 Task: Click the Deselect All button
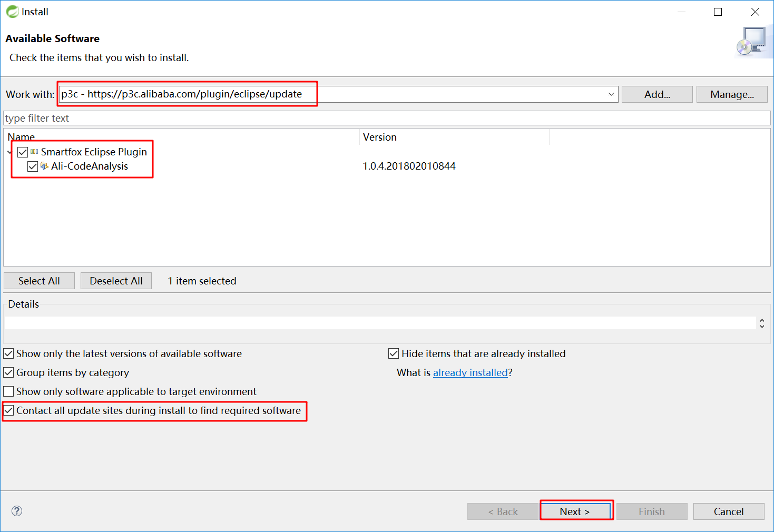click(x=116, y=281)
